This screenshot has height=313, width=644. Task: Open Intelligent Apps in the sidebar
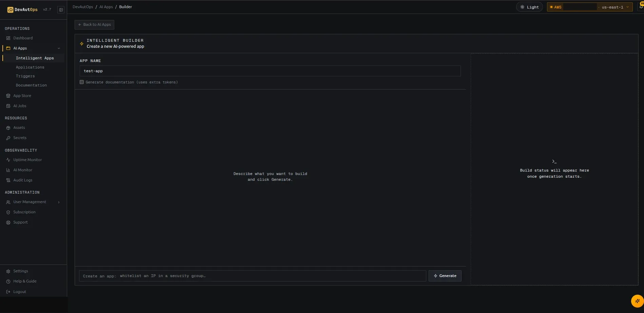point(35,58)
